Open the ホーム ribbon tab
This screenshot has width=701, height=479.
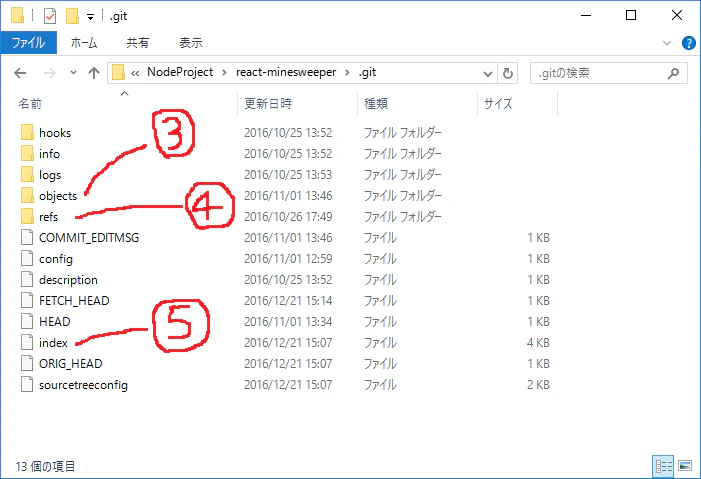tap(84, 43)
